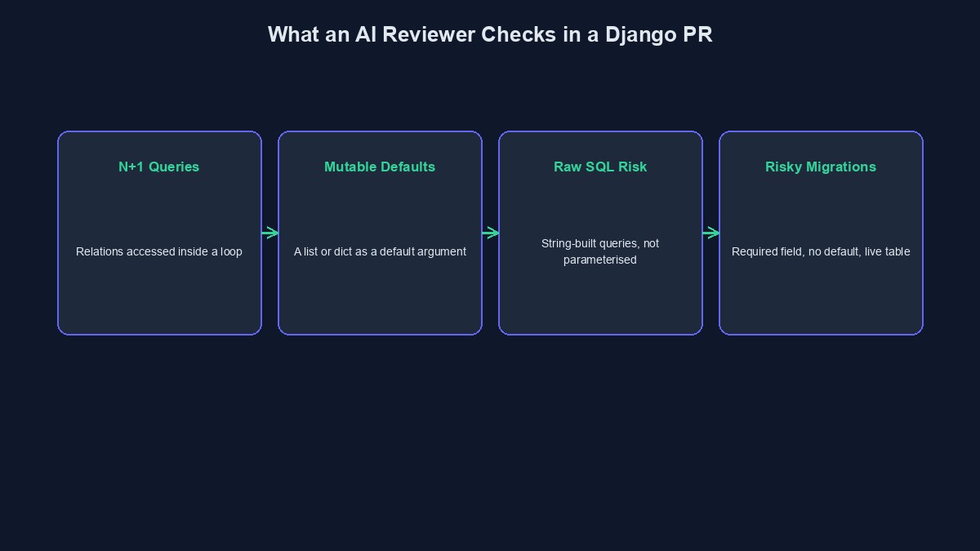
Task: Select the diagram title about AI Reviewer Checks
Action: pyautogui.click(x=490, y=34)
